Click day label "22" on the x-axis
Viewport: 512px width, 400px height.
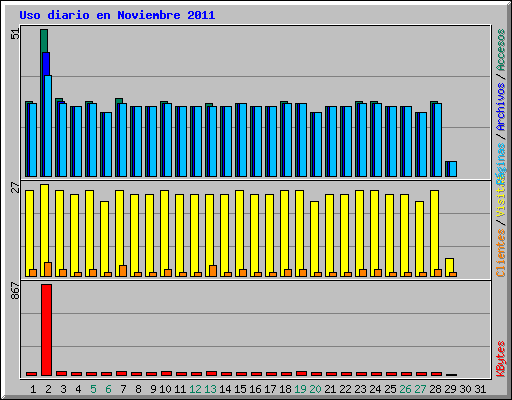coord(345,389)
